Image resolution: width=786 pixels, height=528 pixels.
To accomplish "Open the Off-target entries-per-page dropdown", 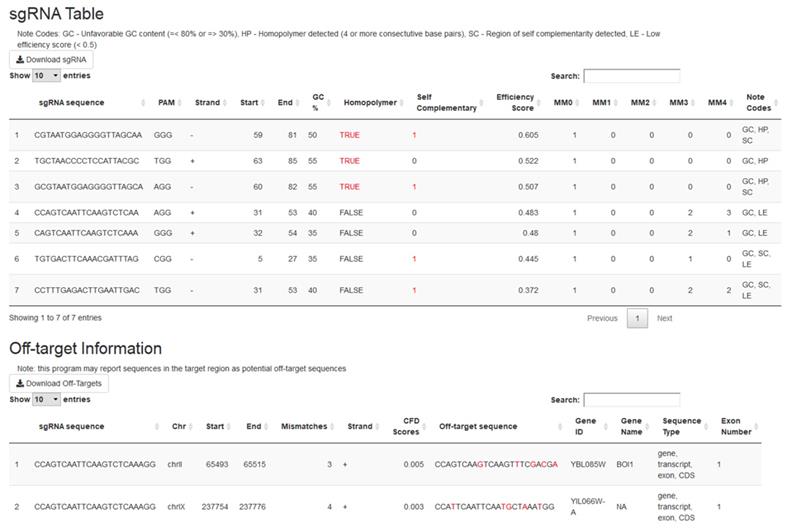I will 46,399.
